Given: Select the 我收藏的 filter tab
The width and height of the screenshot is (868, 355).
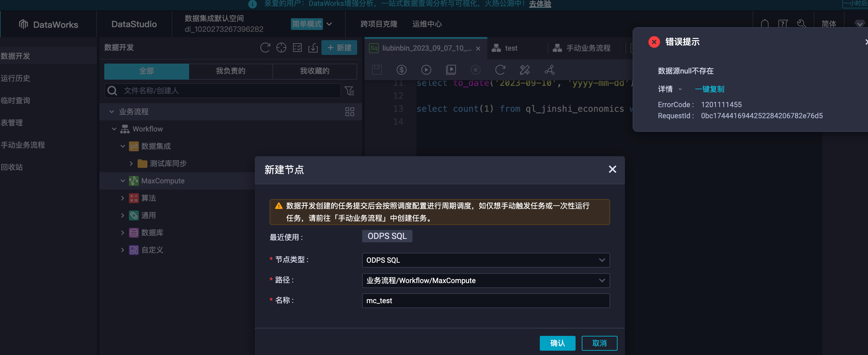Looking at the screenshot, I should (314, 71).
